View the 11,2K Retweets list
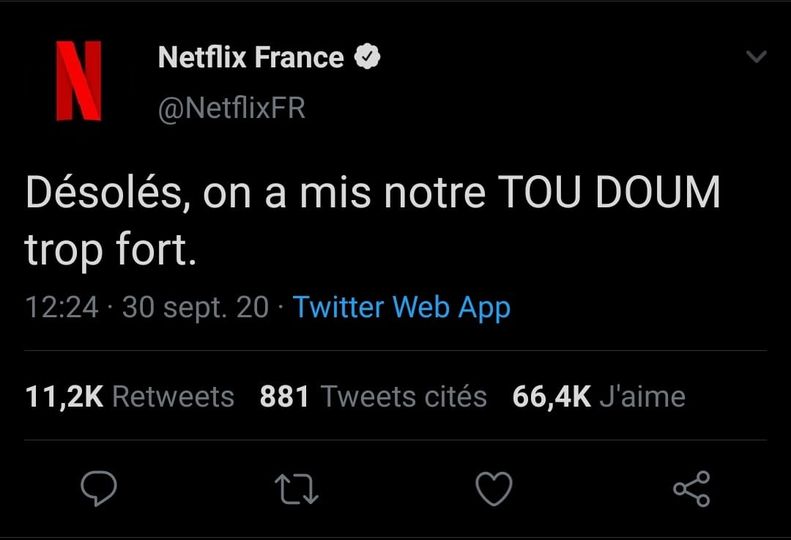Screen dimensions: 791x540 click(129, 397)
